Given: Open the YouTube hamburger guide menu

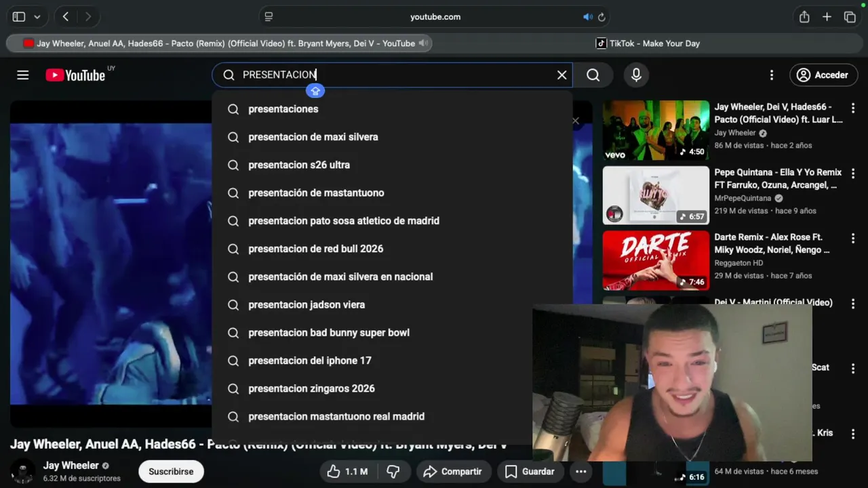Looking at the screenshot, I should click(23, 75).
